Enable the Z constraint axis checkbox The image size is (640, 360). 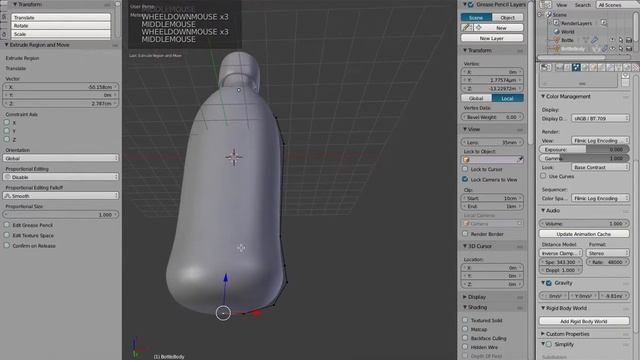click(7, 140)
